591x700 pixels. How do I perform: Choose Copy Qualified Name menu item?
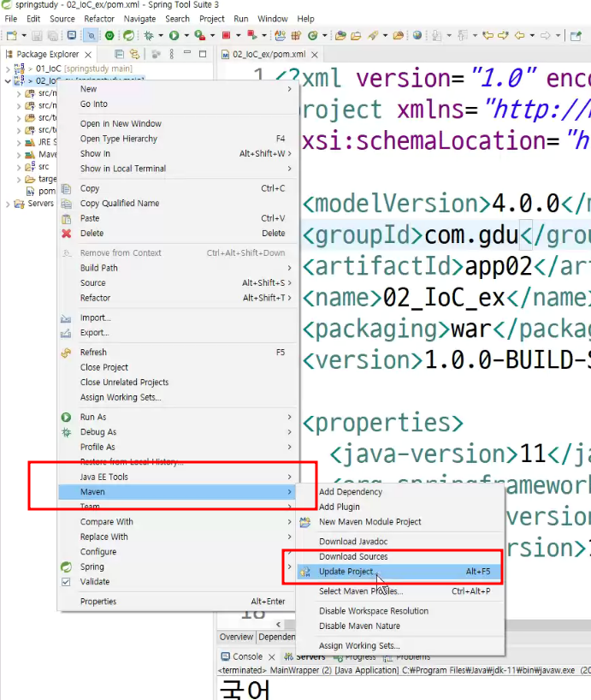pyautogui.click(x=177, y=203)
